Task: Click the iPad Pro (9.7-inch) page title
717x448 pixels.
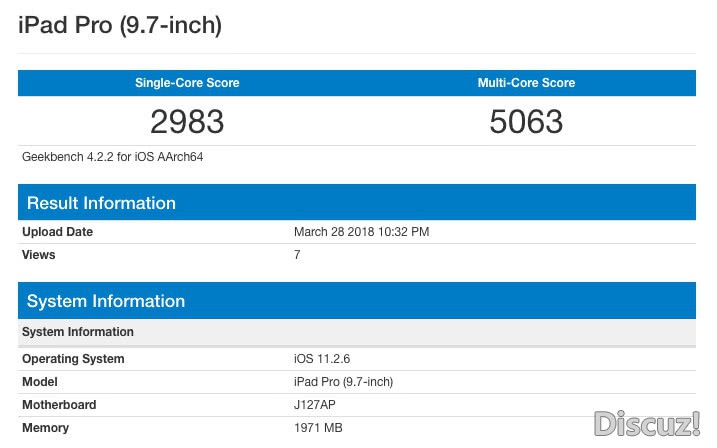Action: (x=120, y=25)
